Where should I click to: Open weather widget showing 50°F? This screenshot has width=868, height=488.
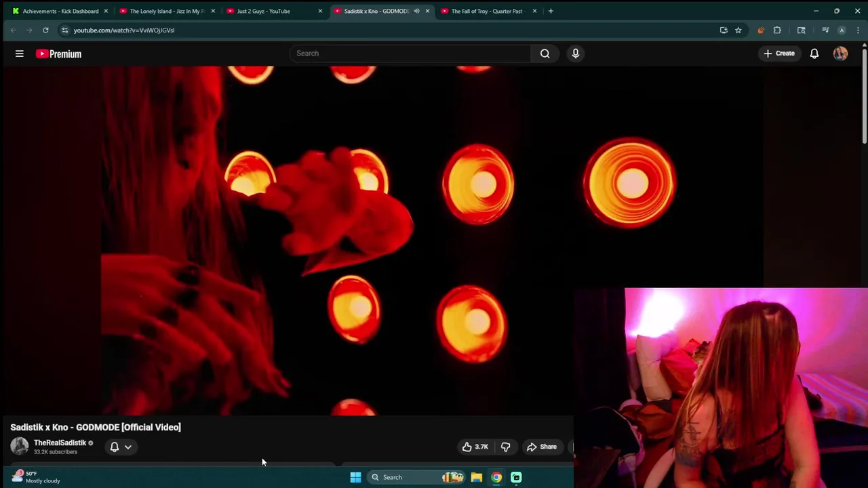coord(36,477)
